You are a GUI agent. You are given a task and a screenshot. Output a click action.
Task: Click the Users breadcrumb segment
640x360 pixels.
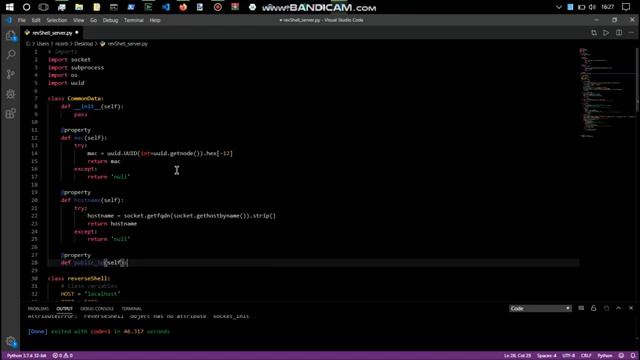pyautogui.click(x=42, y=44)
